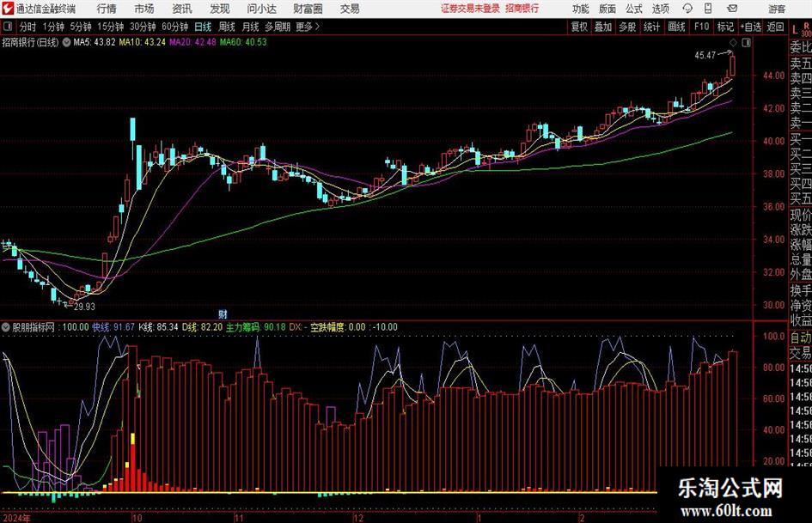The width and height of the screenshot is (812, 523).
Task: Select the 1分钟 period
Action: pyautogui.click(x=52, y=27)
